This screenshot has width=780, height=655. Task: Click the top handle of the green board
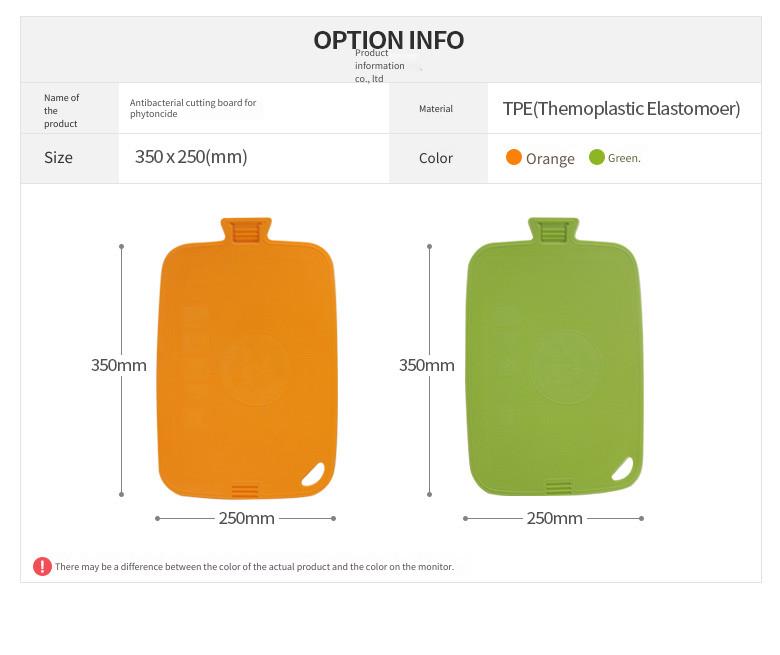(x=553, y=230)
